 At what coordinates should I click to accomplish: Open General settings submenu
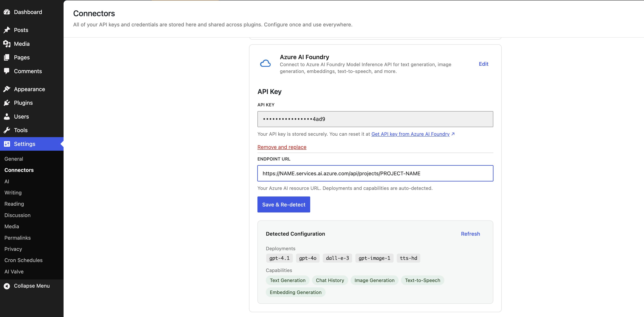pos(14,159)
